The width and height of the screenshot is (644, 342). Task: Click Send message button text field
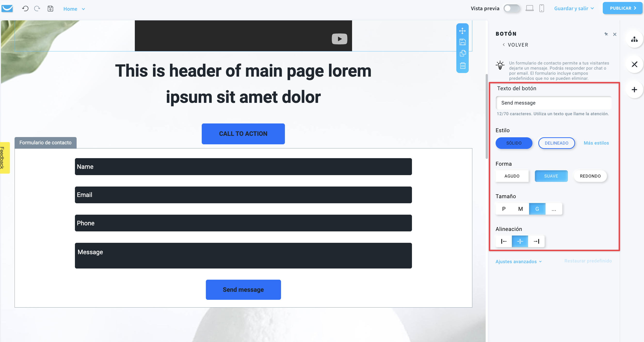coord(554,103)
